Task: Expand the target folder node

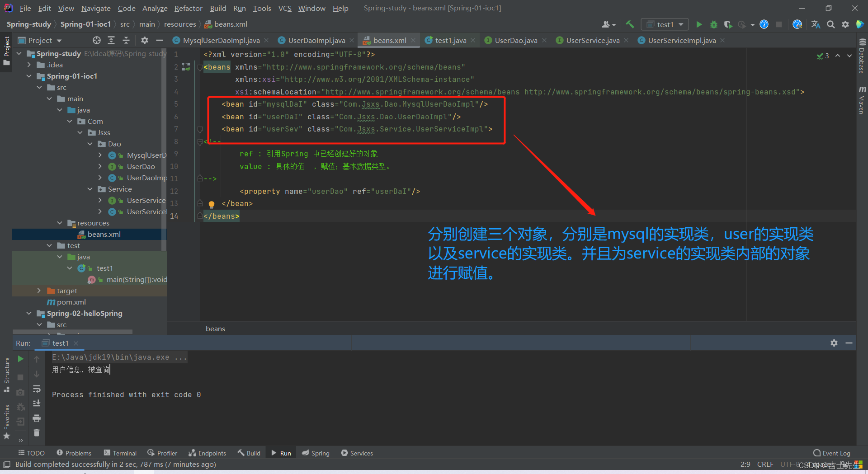Action: [x=39, y=291]
